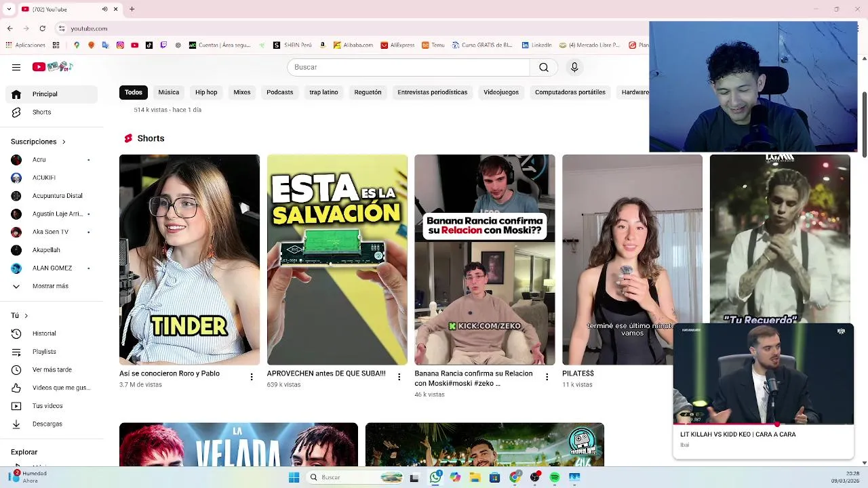Open File Explorer from the taskbar

pos(475,477)
